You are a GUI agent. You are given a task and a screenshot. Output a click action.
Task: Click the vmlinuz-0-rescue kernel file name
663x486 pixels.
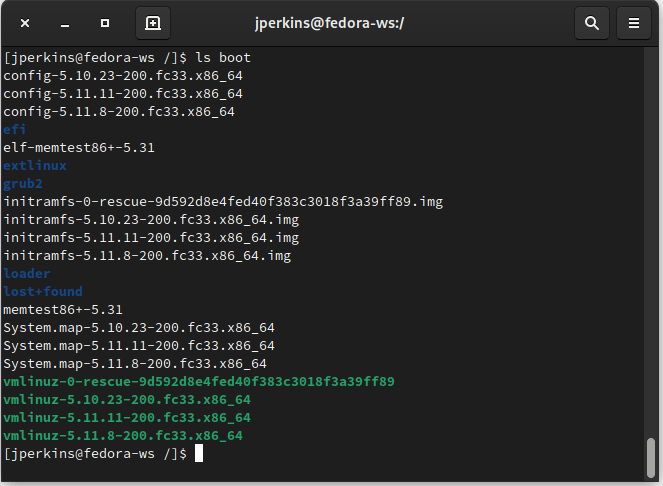pyautogui.click(x=199, y=382)
